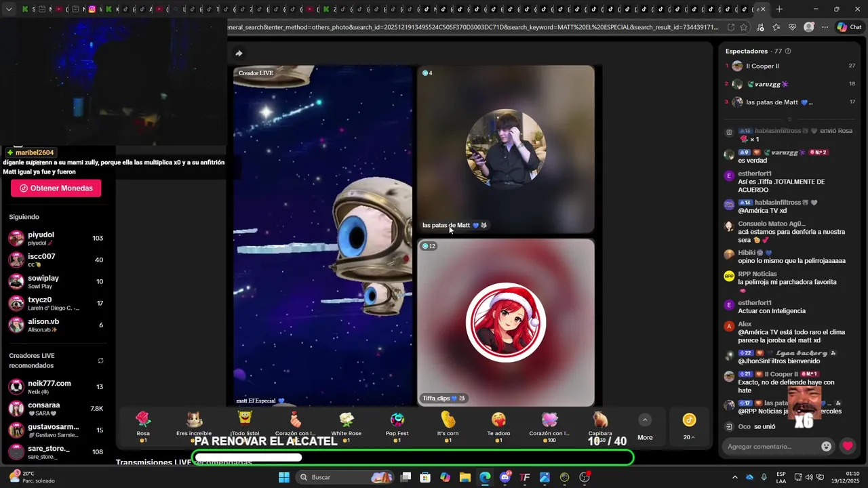Open the browser favorites list icon
The width and height of the screenshot is (868, 488).
[x=776, y=27]
